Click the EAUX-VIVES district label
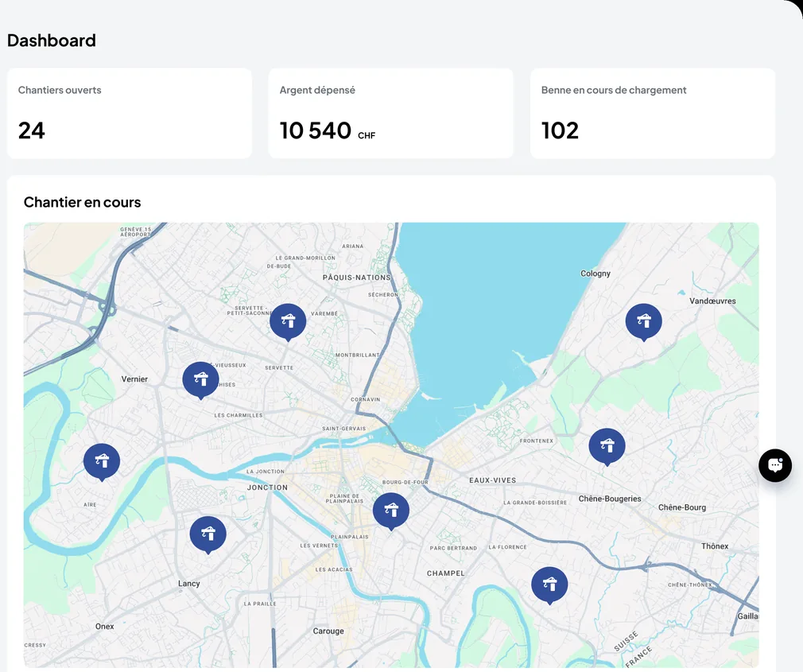The image size is (803, 672). point(493,480)
